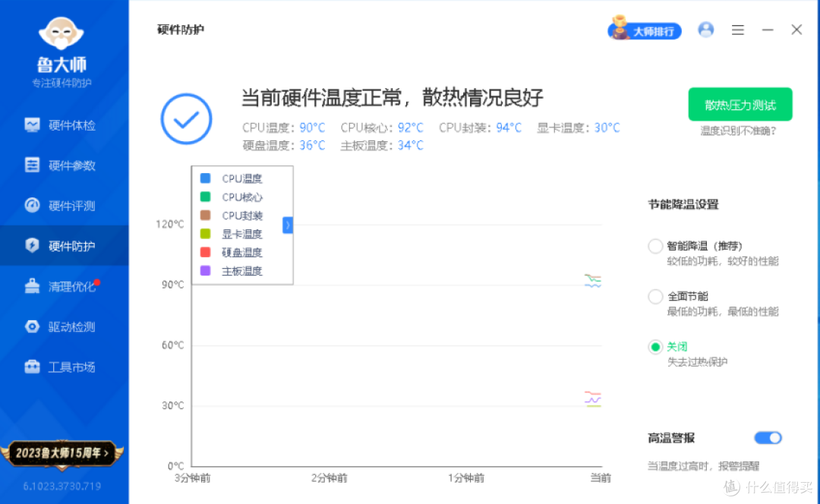
Task: Click the 120°C axis label
Action: tap(170, 224)
